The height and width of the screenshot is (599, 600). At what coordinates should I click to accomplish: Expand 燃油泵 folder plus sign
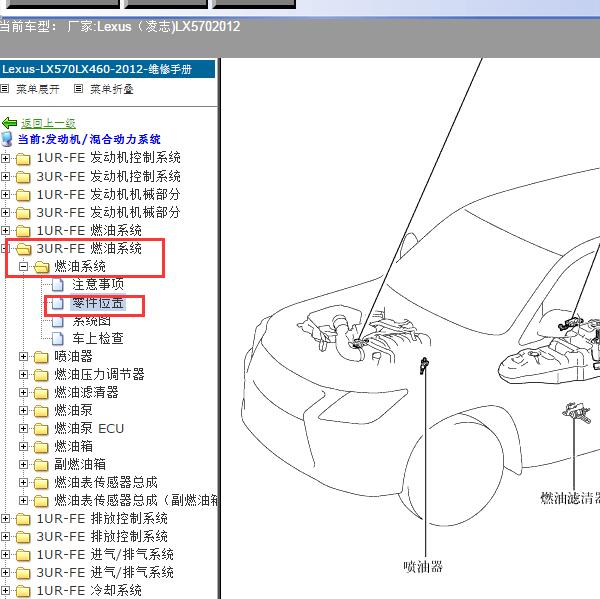click(23, 410)
